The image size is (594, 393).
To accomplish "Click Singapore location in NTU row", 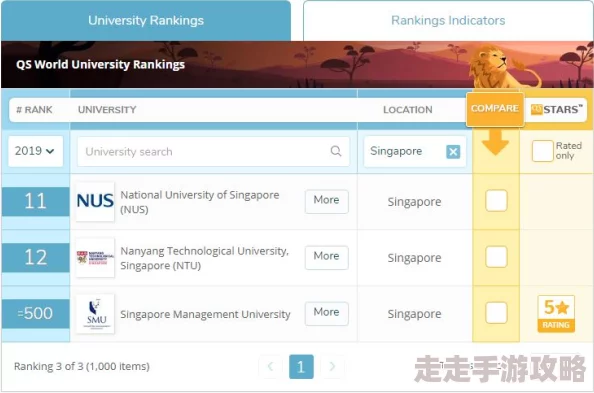I will pos(414,258).
